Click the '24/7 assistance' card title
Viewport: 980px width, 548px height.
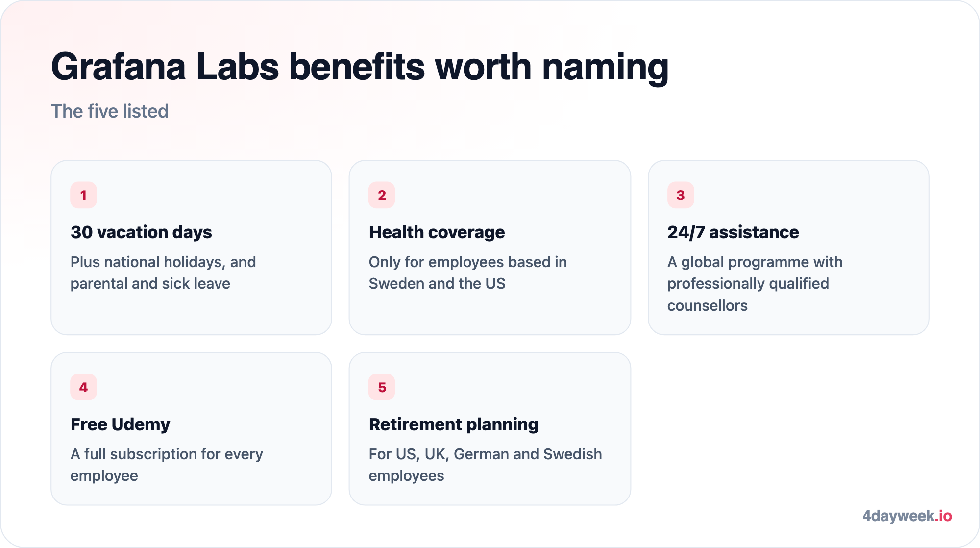(x=733, y=232)
